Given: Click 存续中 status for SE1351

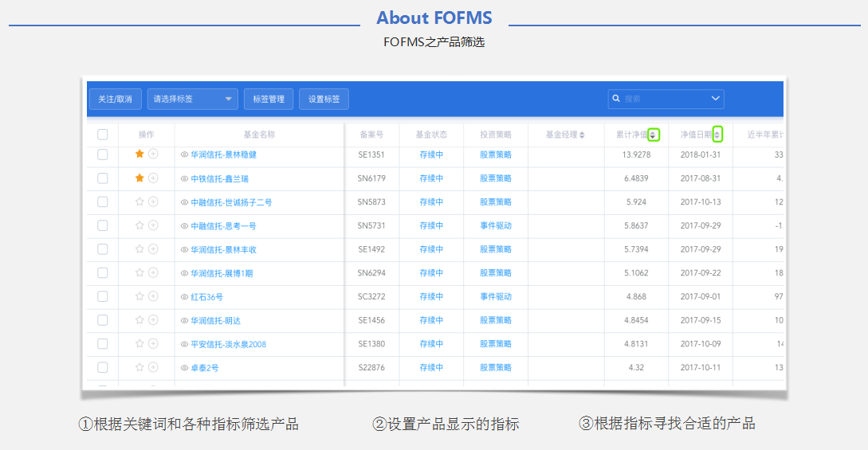Looking at the screenshot, I should coord(431,155).
